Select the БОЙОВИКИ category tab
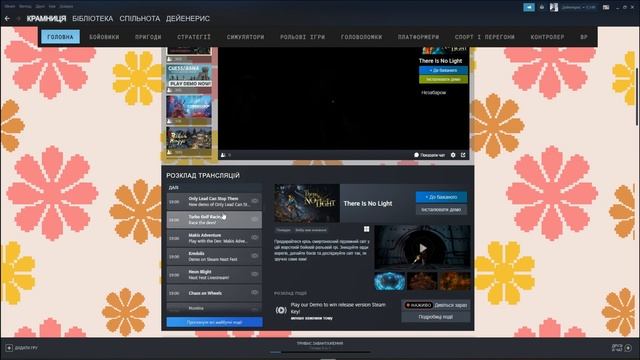 pyautogui.click(x=104, y=37)
